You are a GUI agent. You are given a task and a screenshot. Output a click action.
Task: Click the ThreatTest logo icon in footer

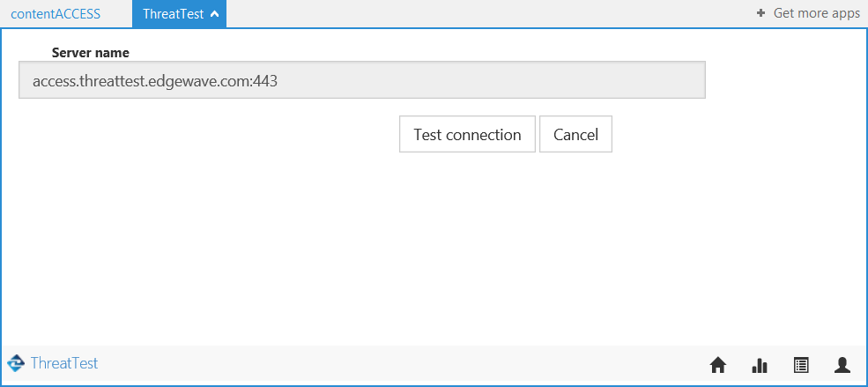pos(15,363)
